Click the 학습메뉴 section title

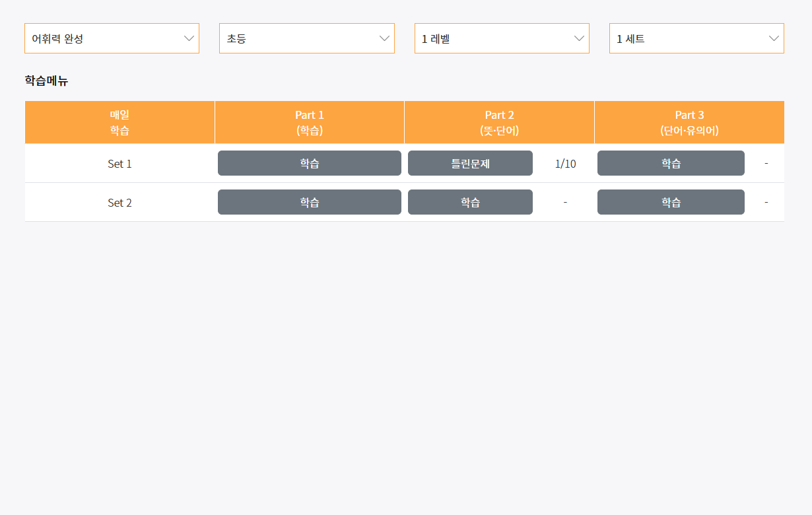coord(46,83)
